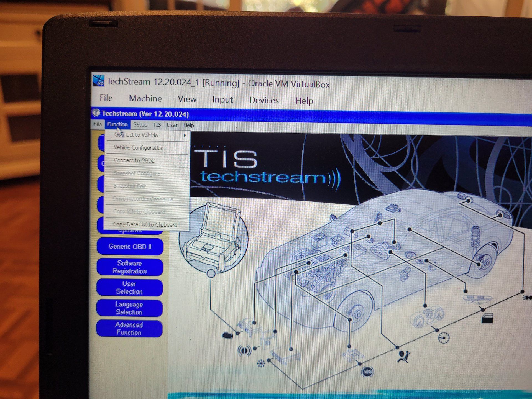
Task: Click the Generic OBD II button
Action: coord(130,246)
